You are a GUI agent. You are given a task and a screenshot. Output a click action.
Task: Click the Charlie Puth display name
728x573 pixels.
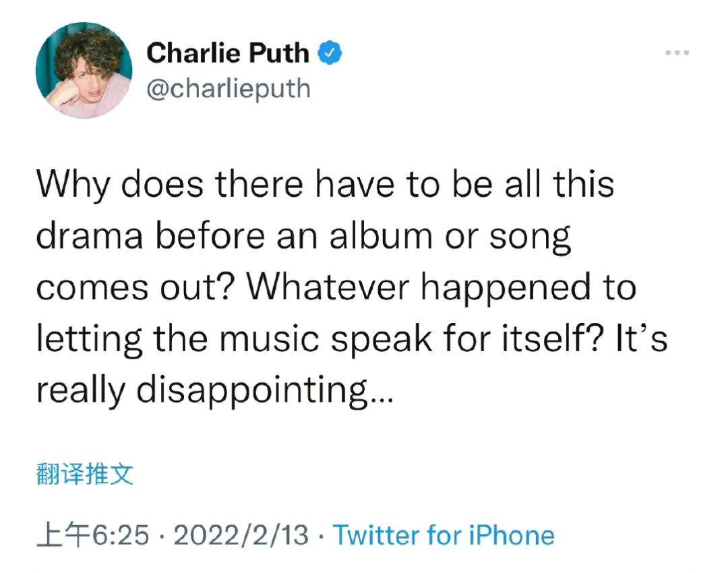228,53
